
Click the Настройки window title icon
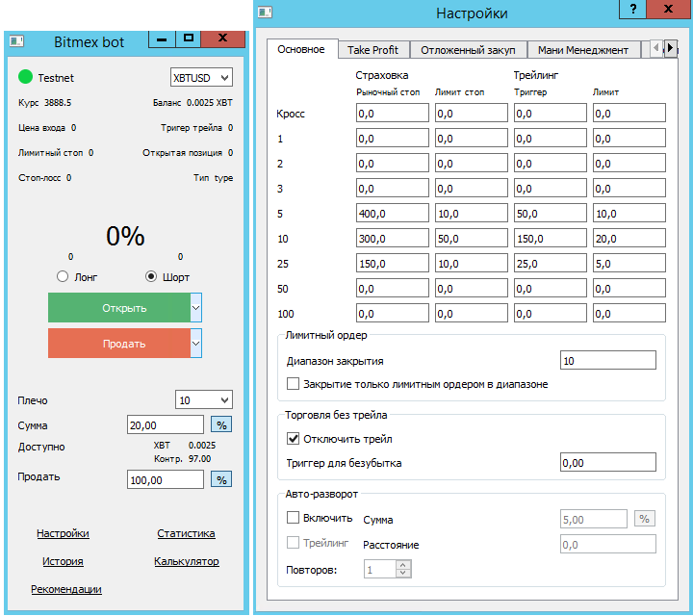coord(266,13)
